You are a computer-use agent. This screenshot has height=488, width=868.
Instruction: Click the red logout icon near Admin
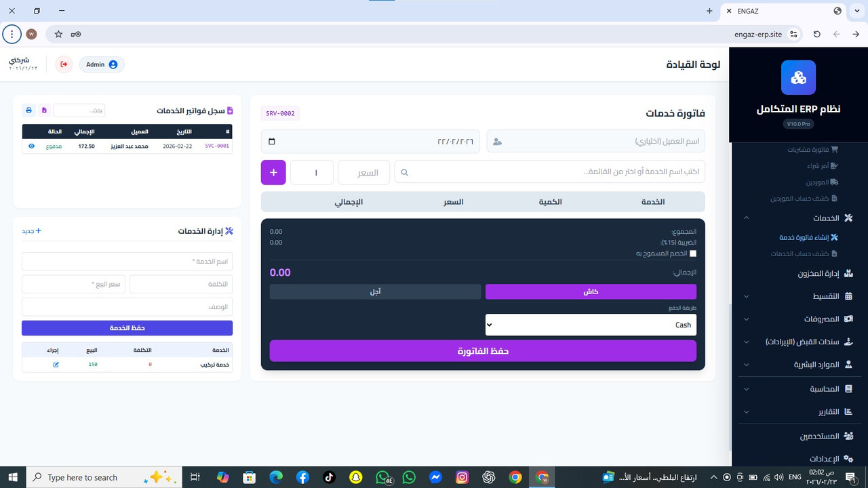pyautogui.click(x=63, y=64)
